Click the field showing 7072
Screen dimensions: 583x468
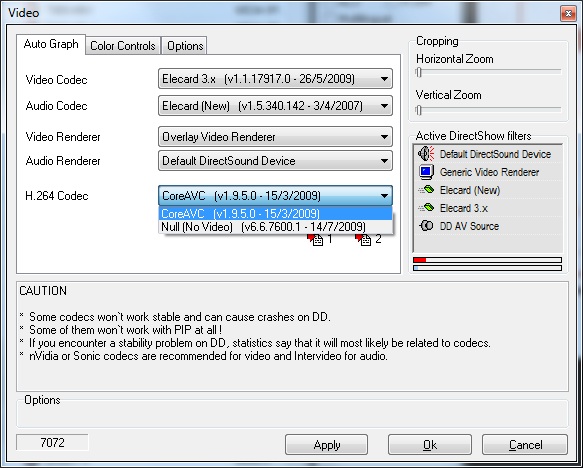[52, 442]
